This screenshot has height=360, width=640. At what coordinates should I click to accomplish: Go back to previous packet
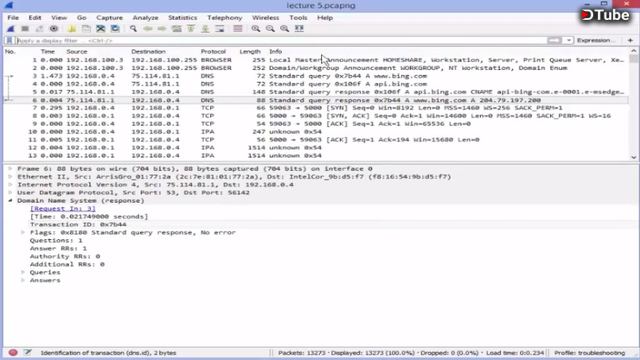147,29
